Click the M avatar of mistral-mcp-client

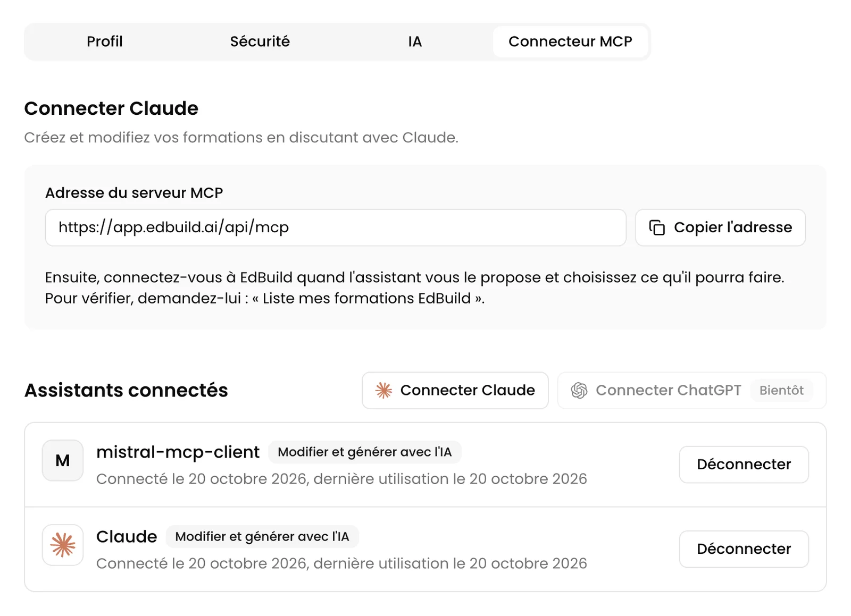tap(63, 460)
